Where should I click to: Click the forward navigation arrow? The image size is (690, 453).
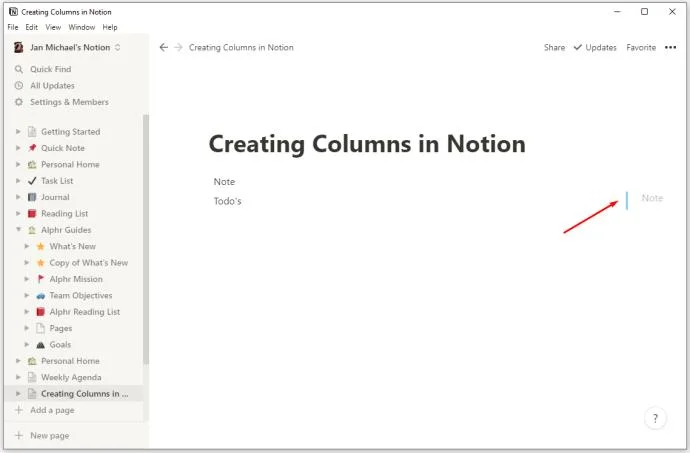tap(178, 47)
